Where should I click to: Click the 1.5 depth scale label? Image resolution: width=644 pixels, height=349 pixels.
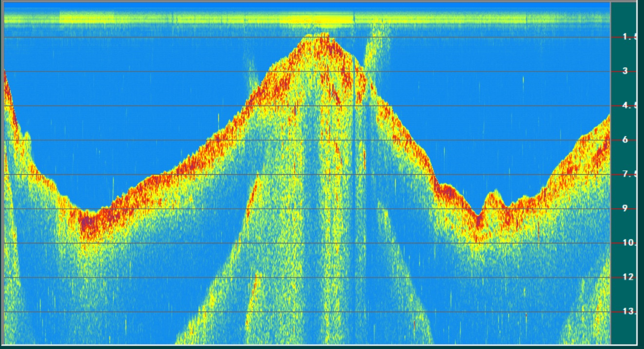[x=629, y=37]
